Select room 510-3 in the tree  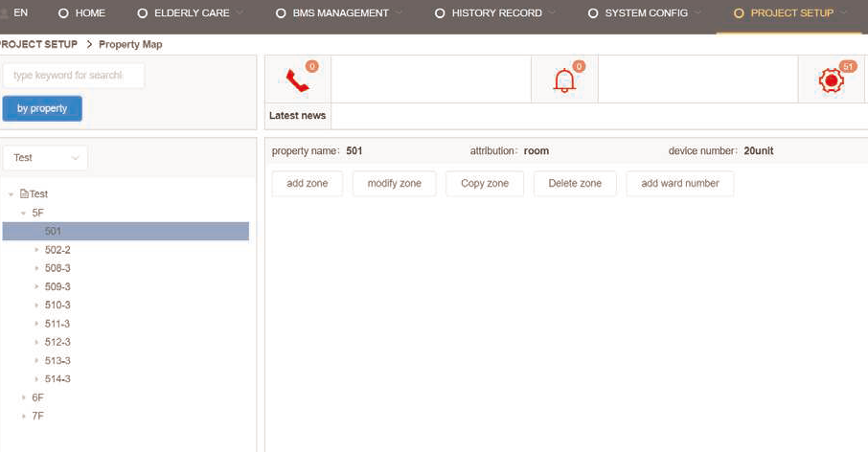click(57, 305)
